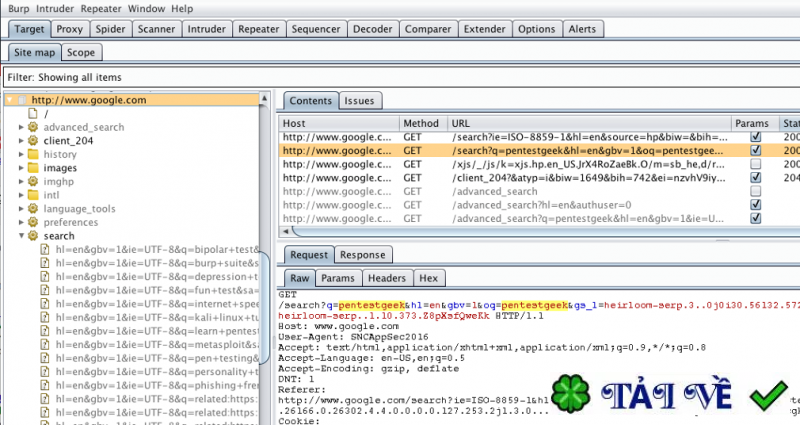Toggle Params checkbox for the /xjs/_/js row
The image size is (800, 425).
[756, 163]
